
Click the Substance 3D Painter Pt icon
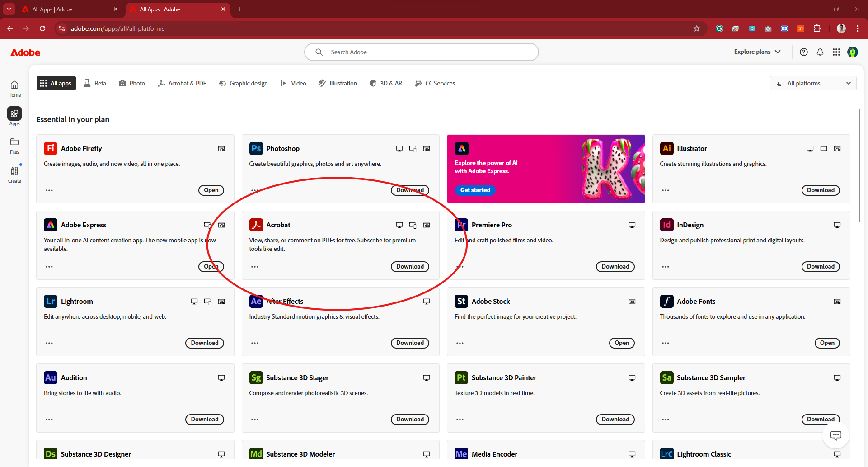(461, 377)
